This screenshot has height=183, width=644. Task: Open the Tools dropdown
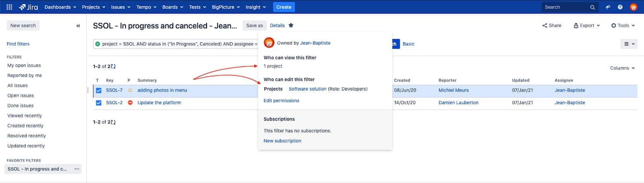[623, 25]
